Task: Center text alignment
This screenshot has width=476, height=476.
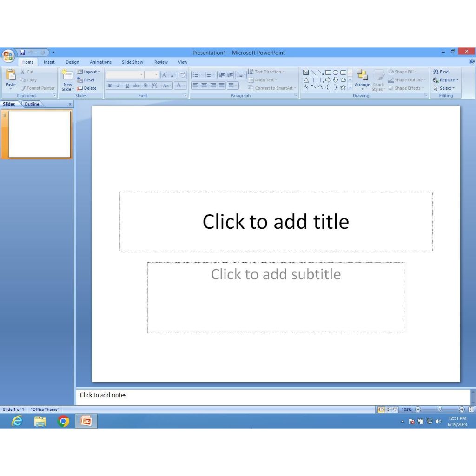Action: 204,86
